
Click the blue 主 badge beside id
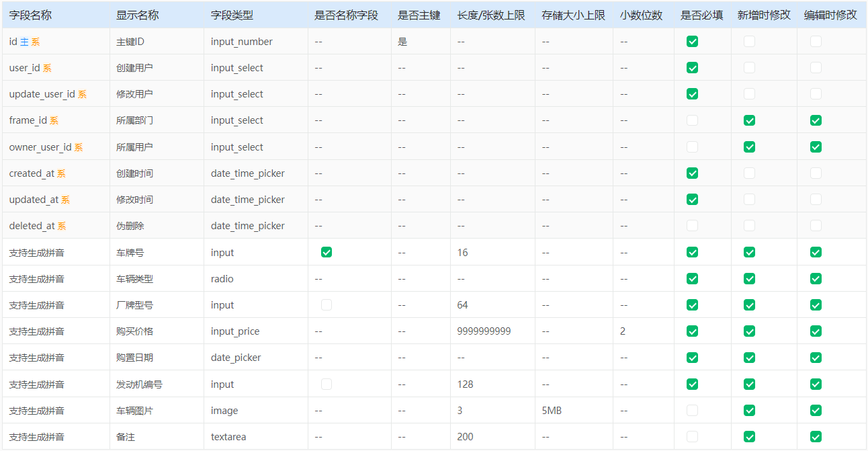24,42
